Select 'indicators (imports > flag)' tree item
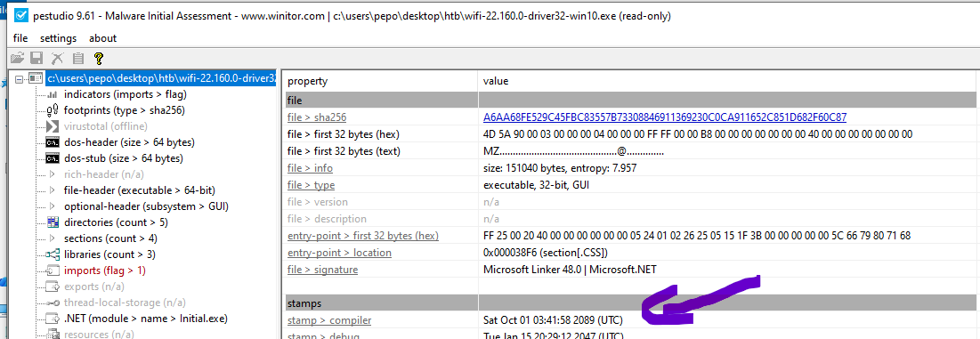 tap(125, 94)
